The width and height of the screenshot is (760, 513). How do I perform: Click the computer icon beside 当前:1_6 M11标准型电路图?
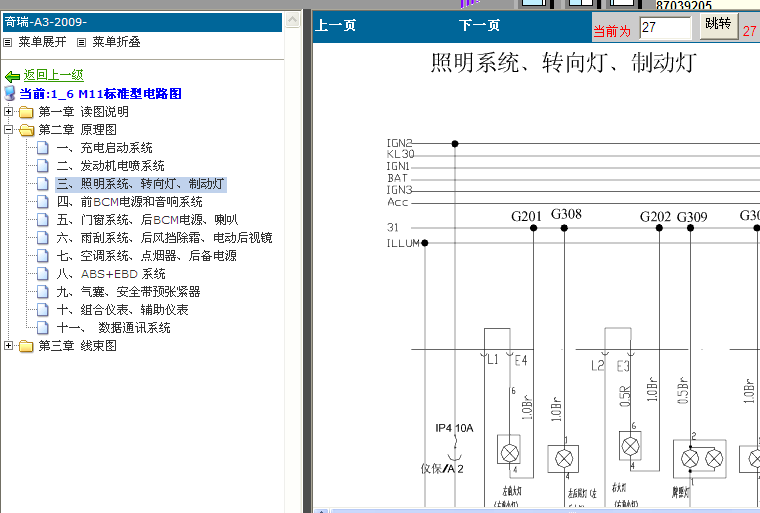click(x=10, y=93)
